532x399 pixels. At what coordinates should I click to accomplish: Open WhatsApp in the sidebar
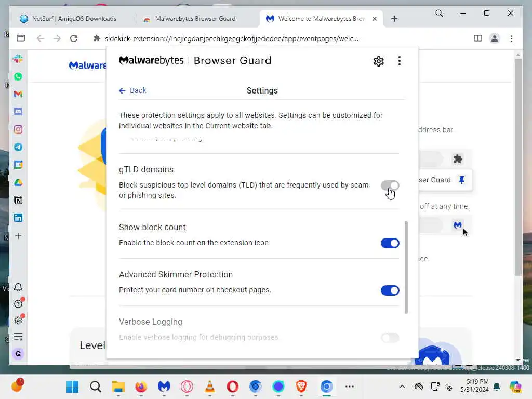pyautogui.click(x=18, y=76)
